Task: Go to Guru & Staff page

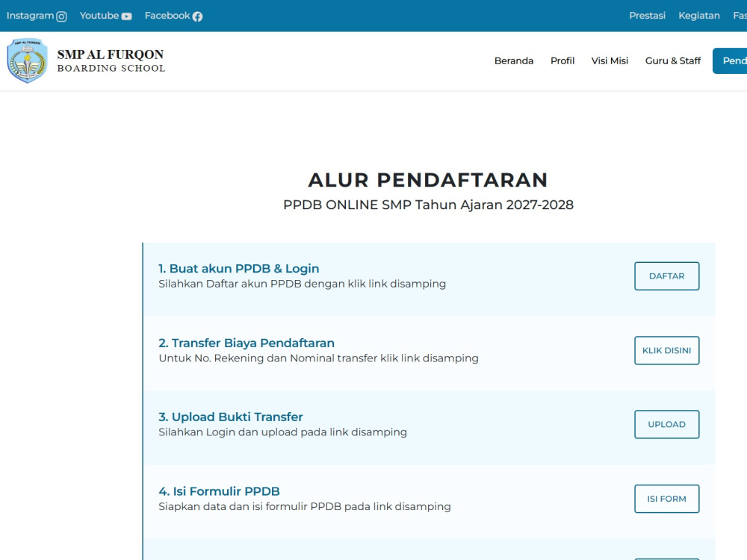Action: click(x=673, y=61)
